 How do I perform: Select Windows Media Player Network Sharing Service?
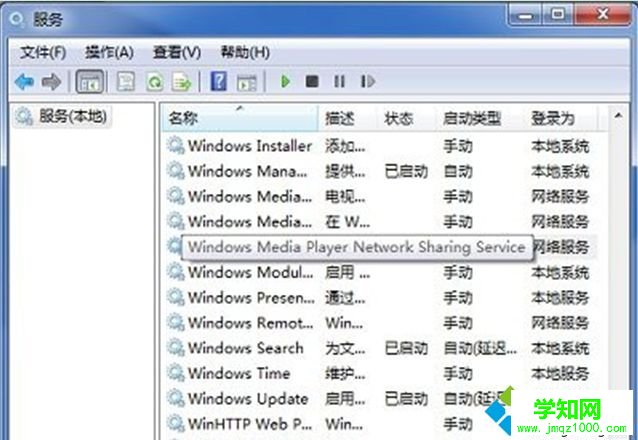coord(356,247)
